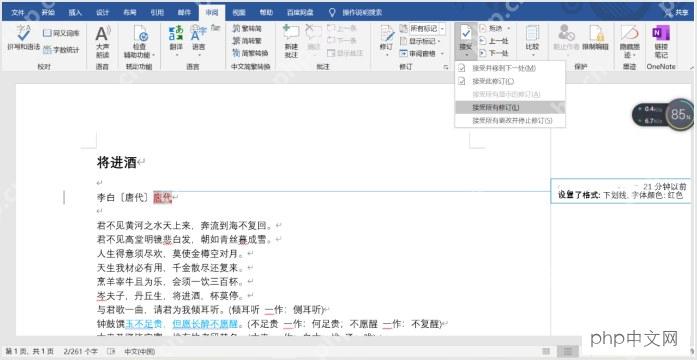Image resolution: width=697 pixels, height=360 pixels.
Task: Open dropdown arrow under 接受 button
Action: 466,56
